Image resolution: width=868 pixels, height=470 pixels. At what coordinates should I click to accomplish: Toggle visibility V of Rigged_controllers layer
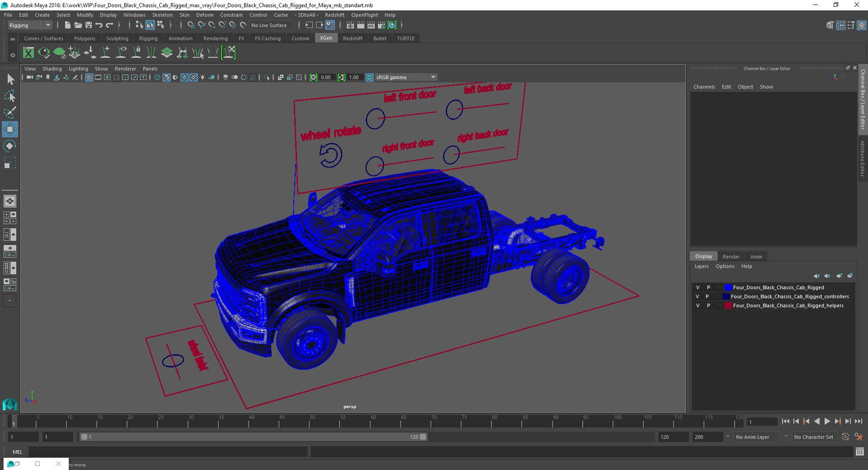click(698, 296)
